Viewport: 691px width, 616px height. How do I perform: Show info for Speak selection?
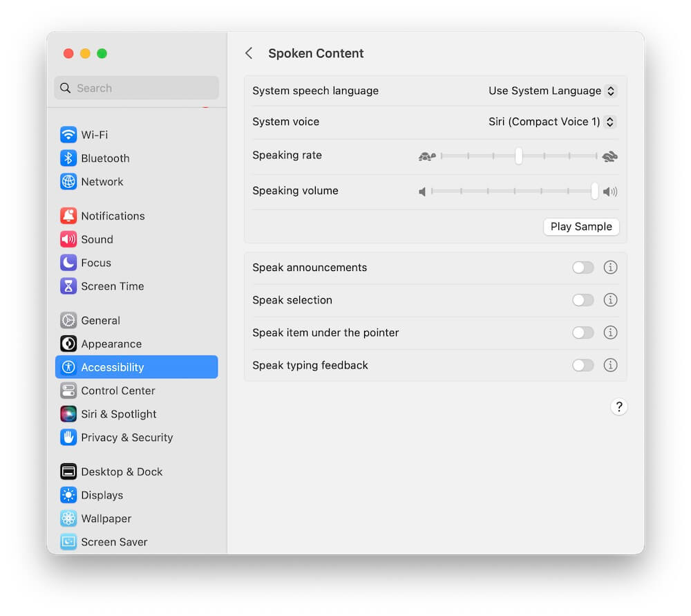(x=610, y=300)
